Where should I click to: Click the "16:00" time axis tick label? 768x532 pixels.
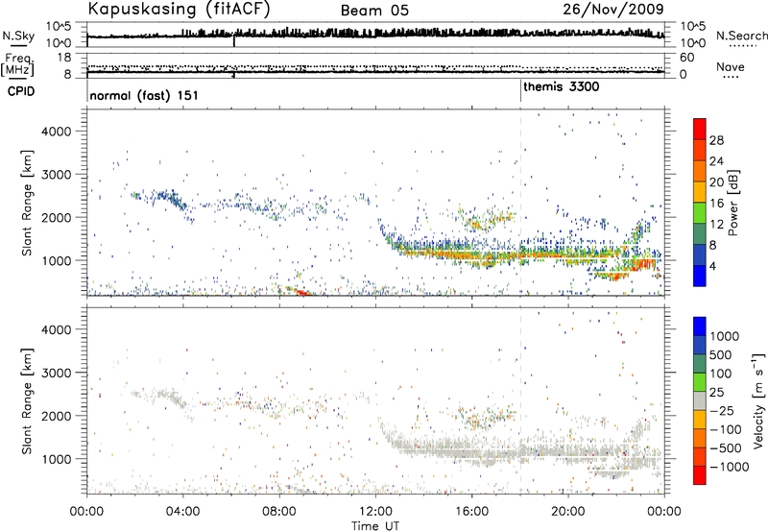[x=471, y=511]
